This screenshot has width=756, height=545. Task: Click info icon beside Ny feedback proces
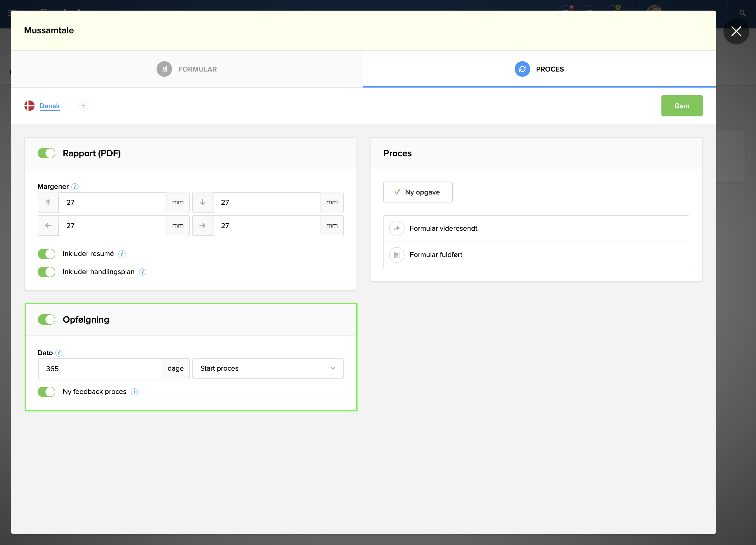point(134,392)
